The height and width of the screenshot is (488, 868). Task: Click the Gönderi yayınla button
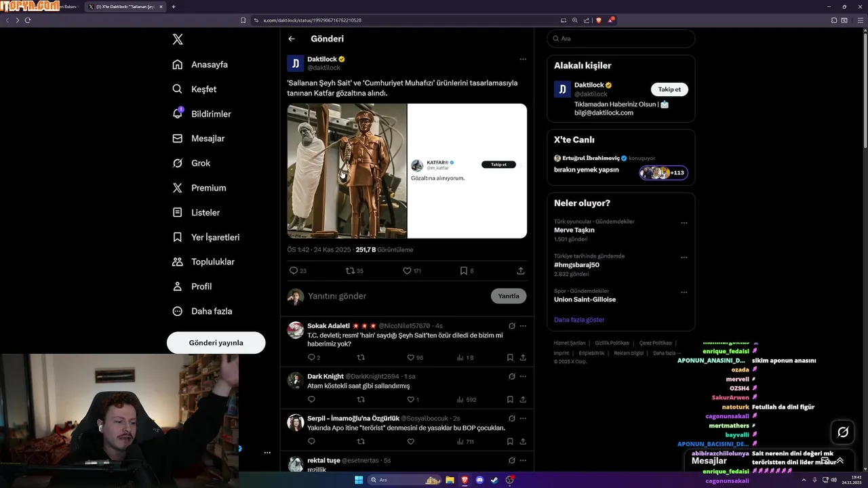pyautogui.click(x=216, y=342)
